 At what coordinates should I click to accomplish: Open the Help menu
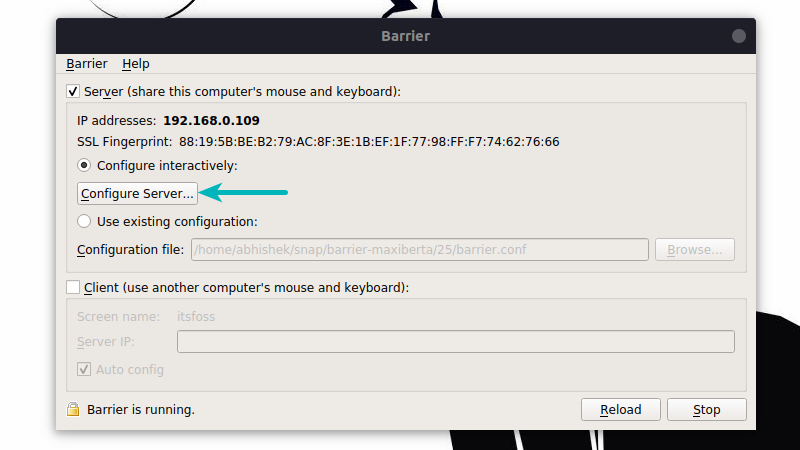[x=136, y=64]
